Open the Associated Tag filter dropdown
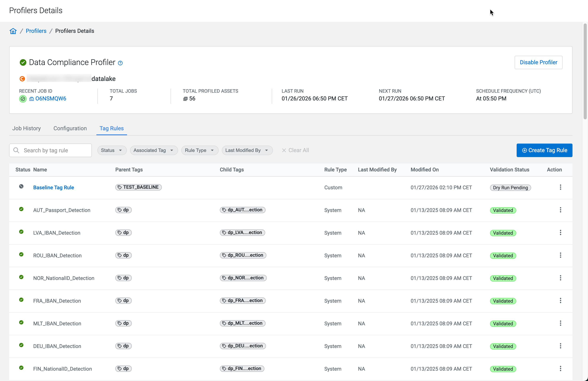Screen dimensions: 588x381 154,150
